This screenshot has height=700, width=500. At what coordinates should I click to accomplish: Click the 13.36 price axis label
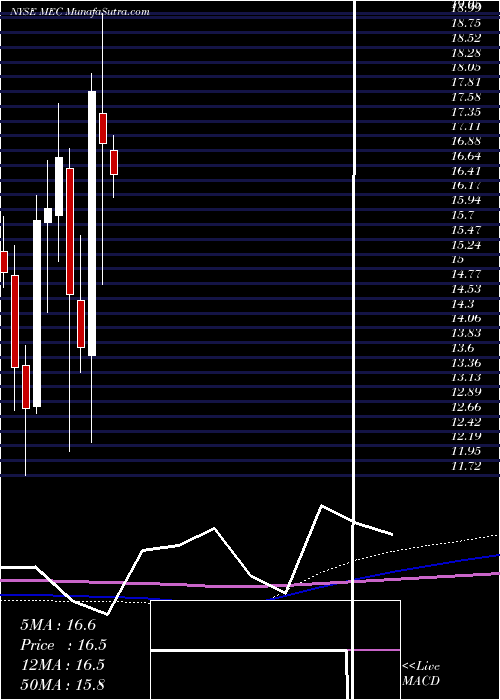(x=466, y=363)
